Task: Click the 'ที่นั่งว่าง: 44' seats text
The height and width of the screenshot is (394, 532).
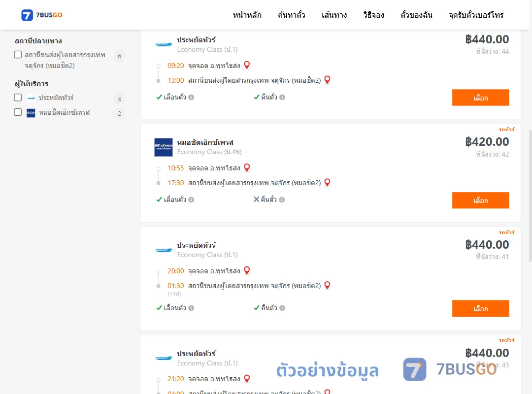Action: 492,51
